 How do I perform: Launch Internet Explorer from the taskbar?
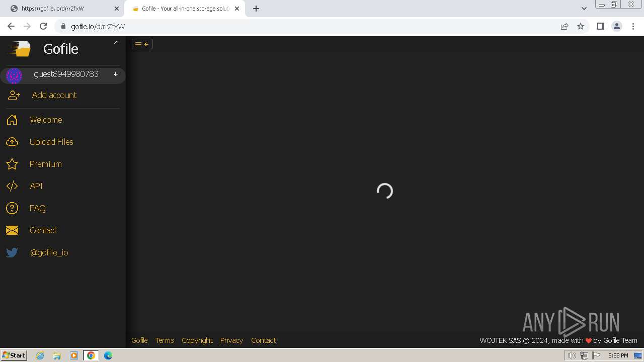pos(40,355)
